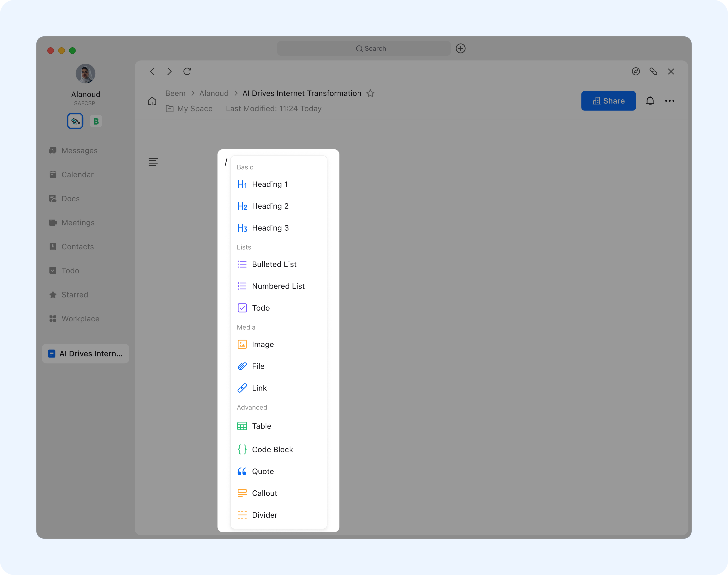
Task: Open the Alanoud breadcrumb link
Action: (x=214, y=93)
